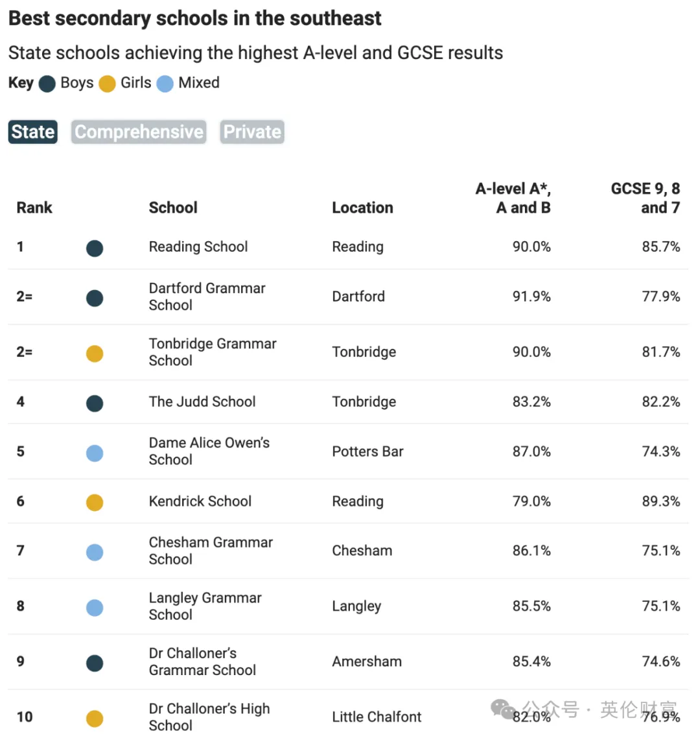Switch to the Comprehensive tab
Viewport: 700px width, 738px height.
pyautogui.click(x=139, y=132)
